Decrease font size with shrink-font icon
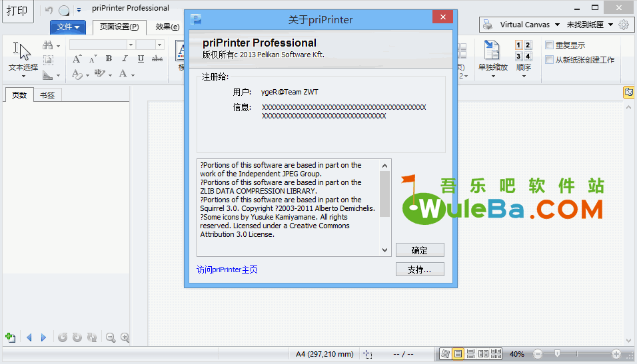 (x=93, y=59)
